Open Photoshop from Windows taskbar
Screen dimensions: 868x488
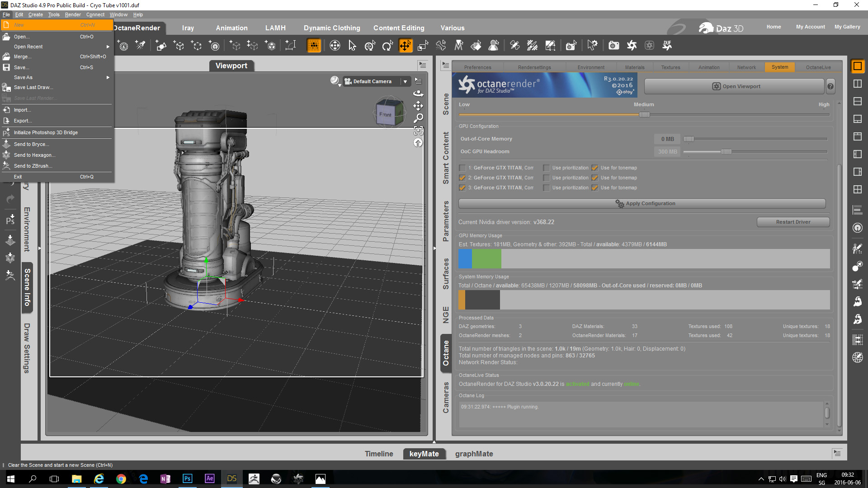coord(187,479)
